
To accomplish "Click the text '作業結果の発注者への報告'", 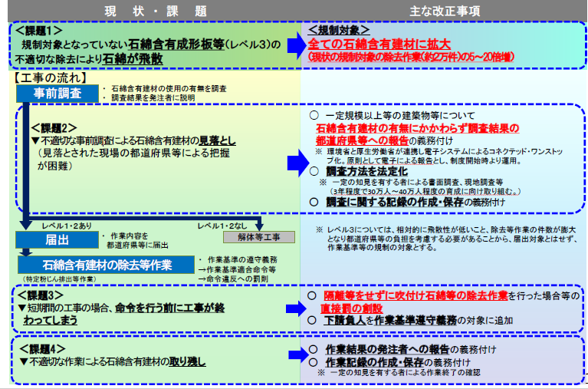I will tap(387, 349).
